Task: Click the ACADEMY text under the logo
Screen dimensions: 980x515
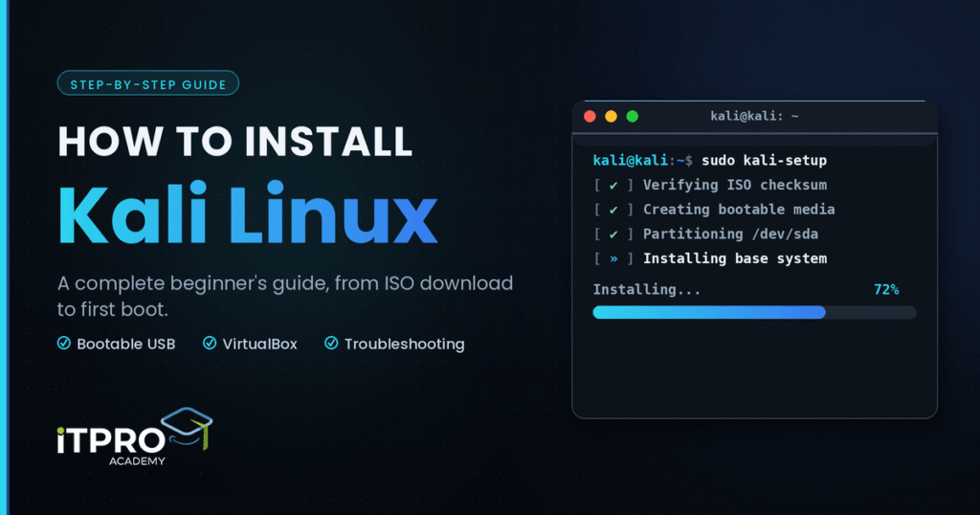Action: coord(137,461)
